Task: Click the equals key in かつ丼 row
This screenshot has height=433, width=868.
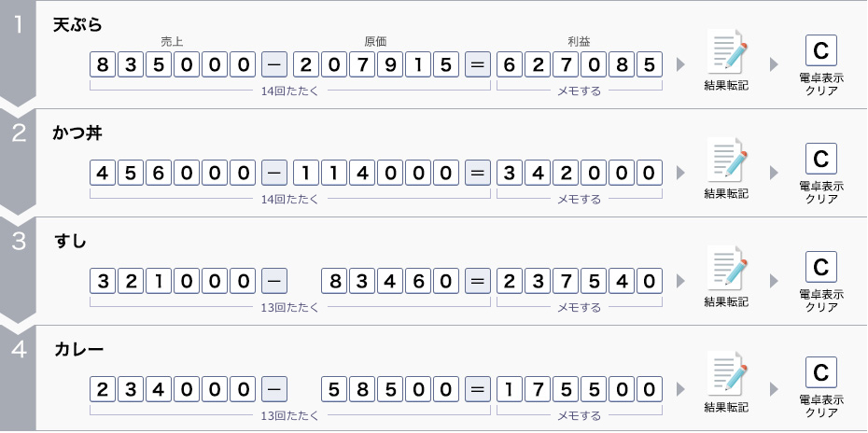Action: [477, 173]
